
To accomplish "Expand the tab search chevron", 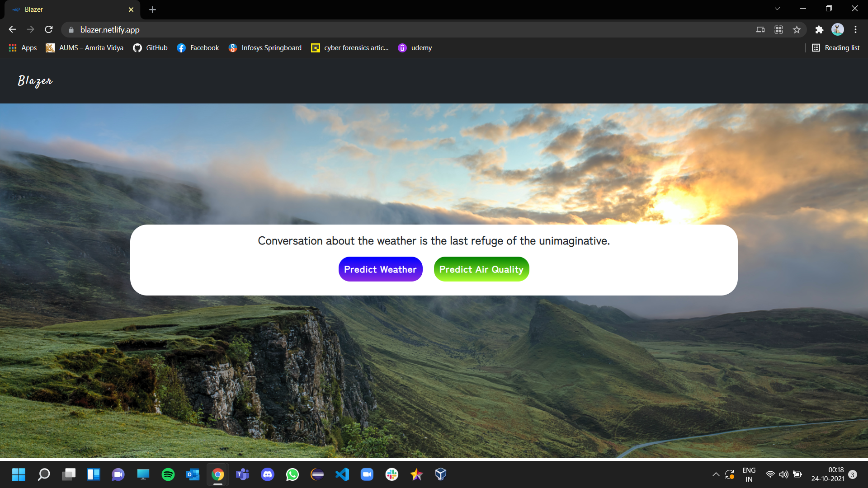I will 777,9.
